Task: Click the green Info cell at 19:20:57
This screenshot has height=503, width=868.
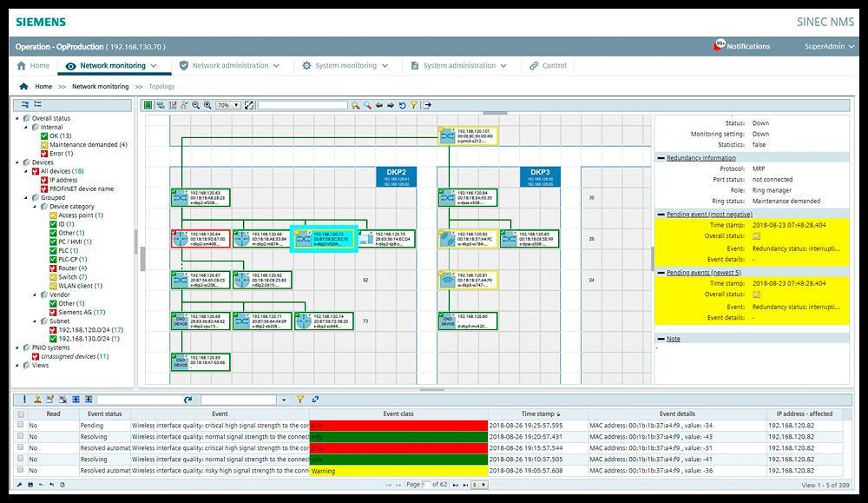Action: [398, 436]
